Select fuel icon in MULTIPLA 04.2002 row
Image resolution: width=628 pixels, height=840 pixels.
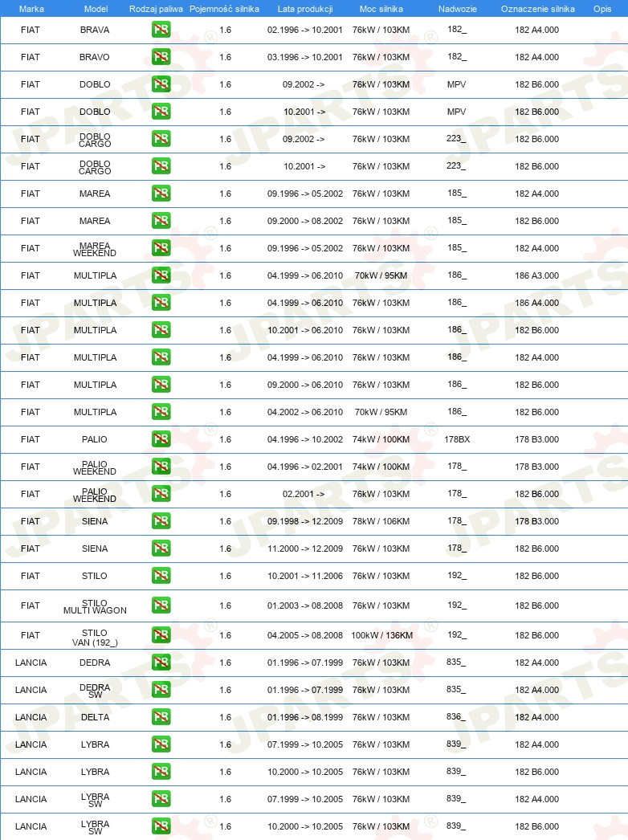[x=161, y=412]
